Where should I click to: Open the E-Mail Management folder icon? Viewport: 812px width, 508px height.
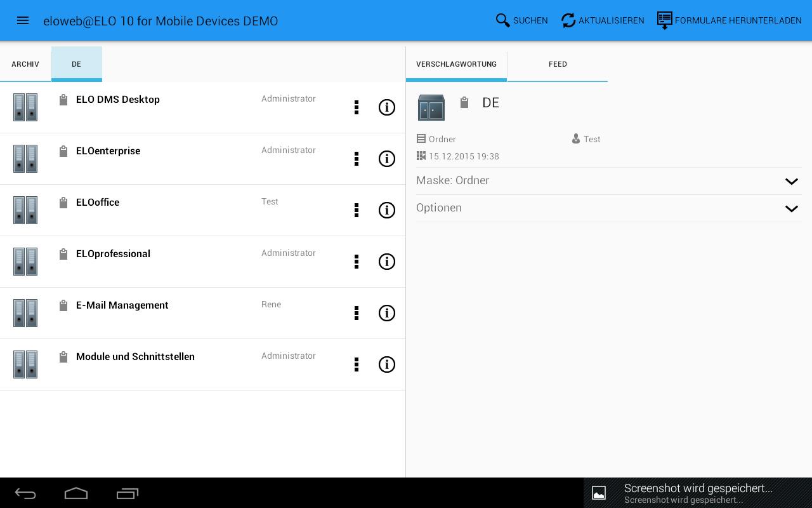click(x=25, y=313)
